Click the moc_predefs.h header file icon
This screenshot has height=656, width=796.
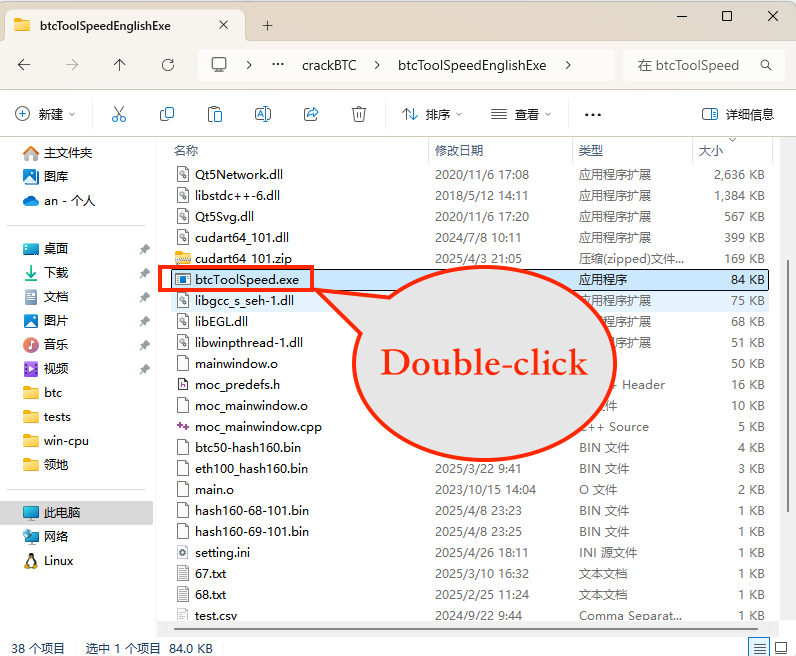coord(182,384)
